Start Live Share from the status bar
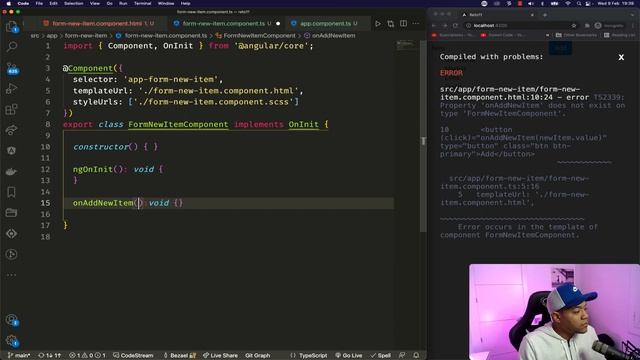 [220, 356]
